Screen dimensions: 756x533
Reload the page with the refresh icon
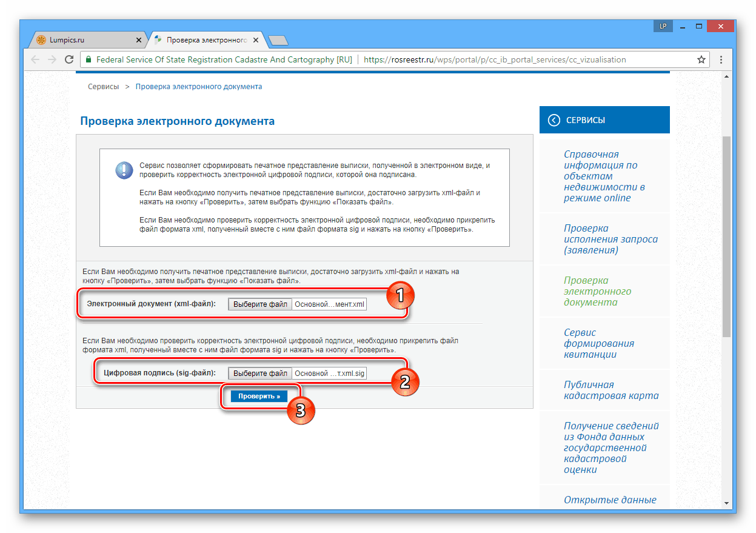click(69, 59)
